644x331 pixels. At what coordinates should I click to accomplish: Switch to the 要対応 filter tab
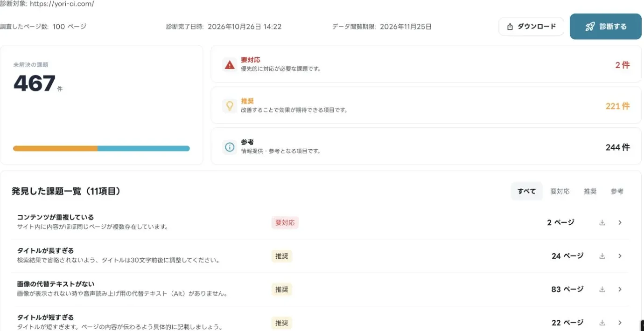(x=560, y=191)
